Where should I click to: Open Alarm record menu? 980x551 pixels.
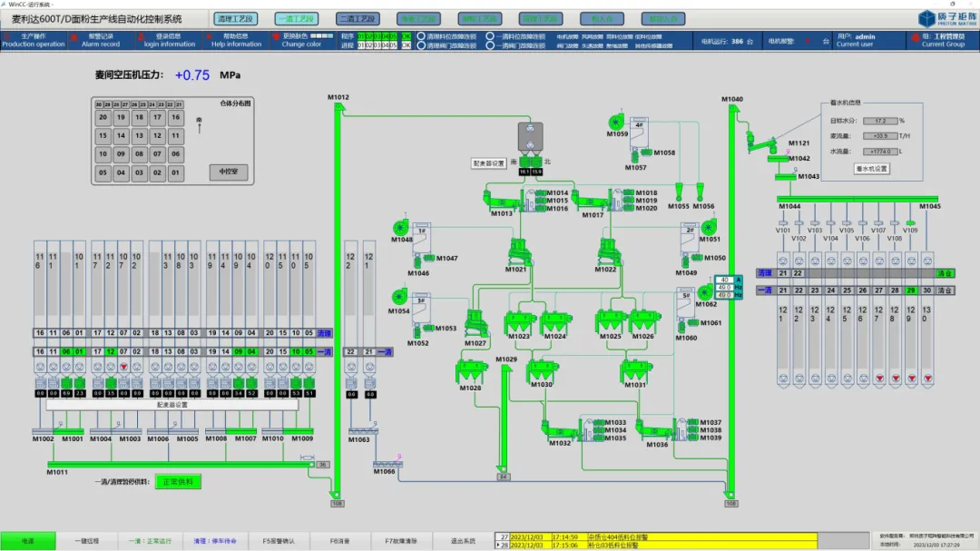(x=100, y=41)
